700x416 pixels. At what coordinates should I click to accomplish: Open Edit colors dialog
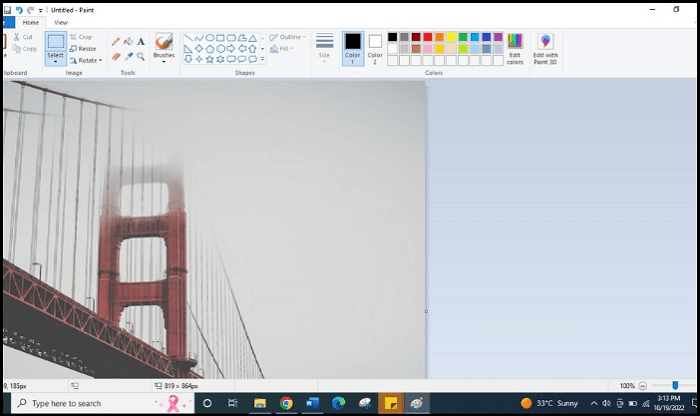[x=514, y=47]
